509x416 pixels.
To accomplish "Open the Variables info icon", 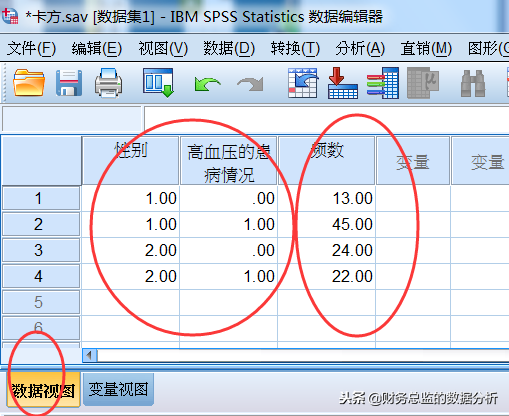I will [383, 83].
